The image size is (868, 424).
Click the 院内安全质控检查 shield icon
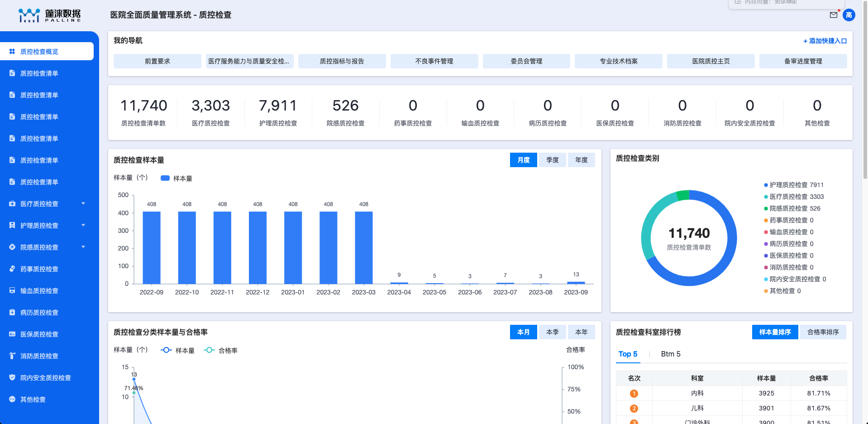click(x=12, y=377)
